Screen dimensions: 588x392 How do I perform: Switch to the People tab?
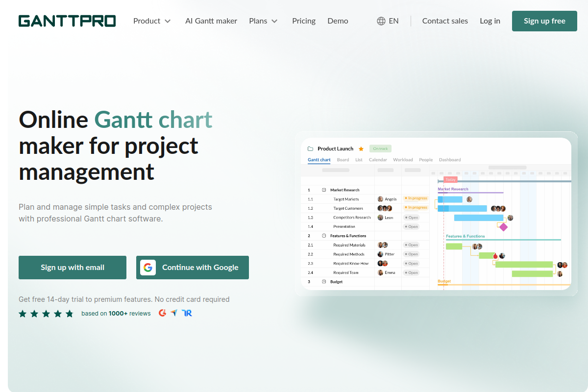pos(426,160)
